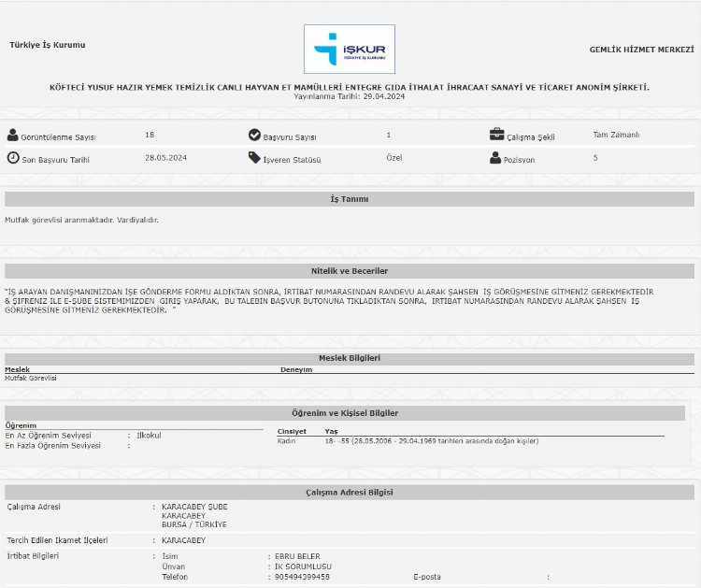
Task: Click the tag icon beside İşveren Statüsü
Action: [x=254, y=158]
